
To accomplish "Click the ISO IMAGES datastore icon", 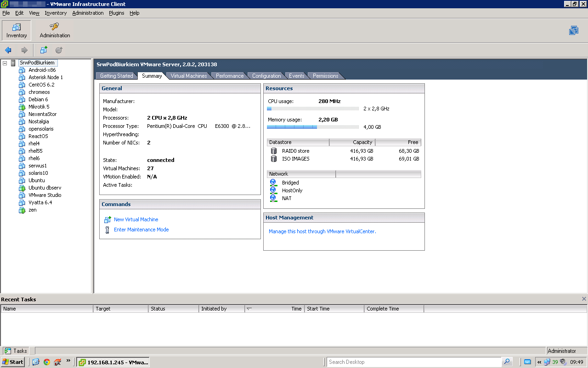I will pos(274,159).
